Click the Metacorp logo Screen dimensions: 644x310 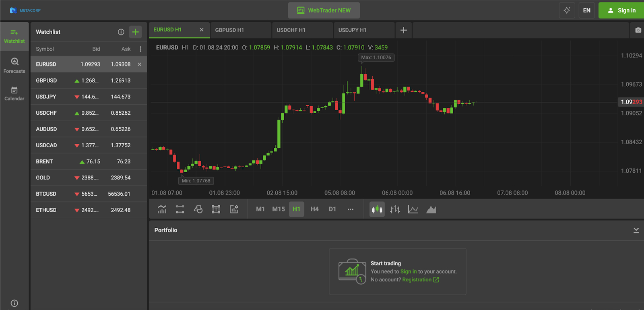(25, 10)
